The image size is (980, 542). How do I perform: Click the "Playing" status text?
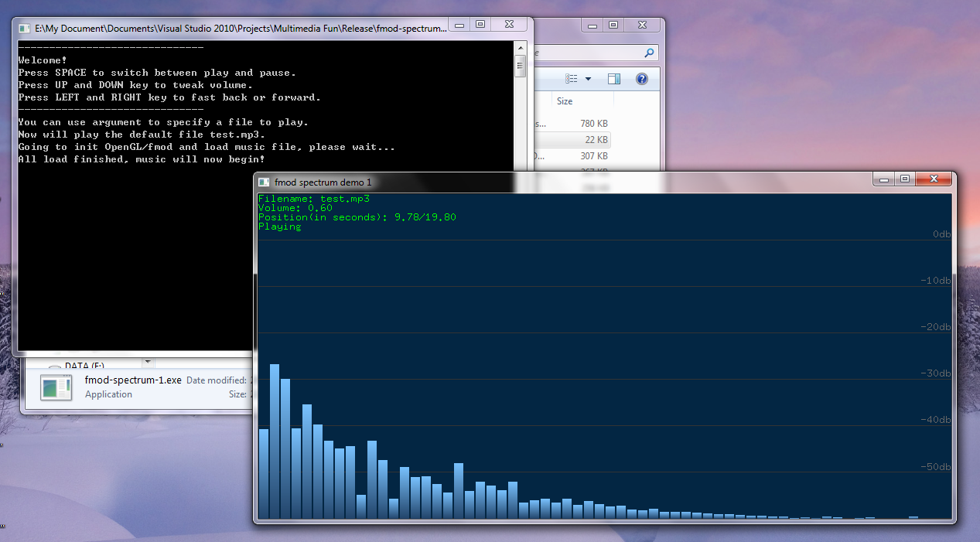click(280, 227)
